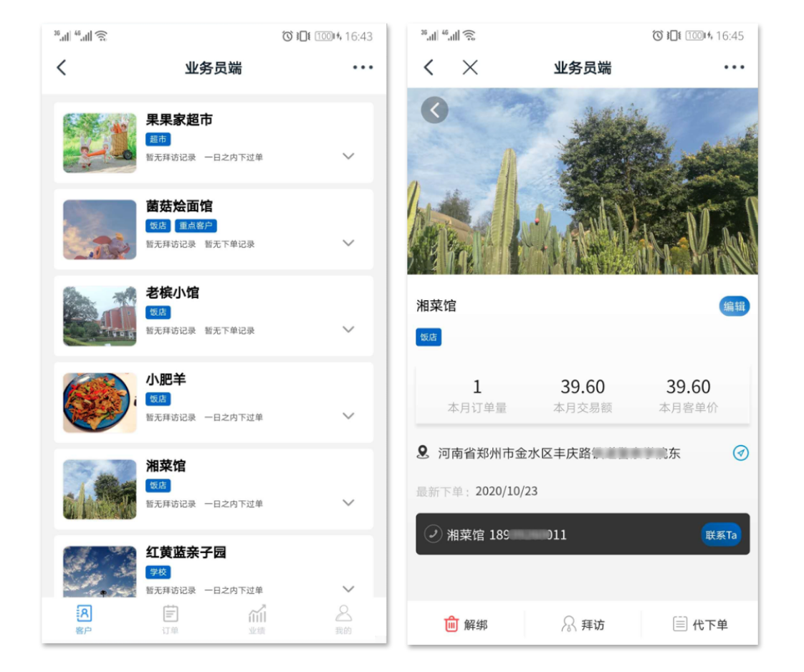Tap the round back button over cactus photo
This screenshot has width=804, height=672.
[435, 110]
